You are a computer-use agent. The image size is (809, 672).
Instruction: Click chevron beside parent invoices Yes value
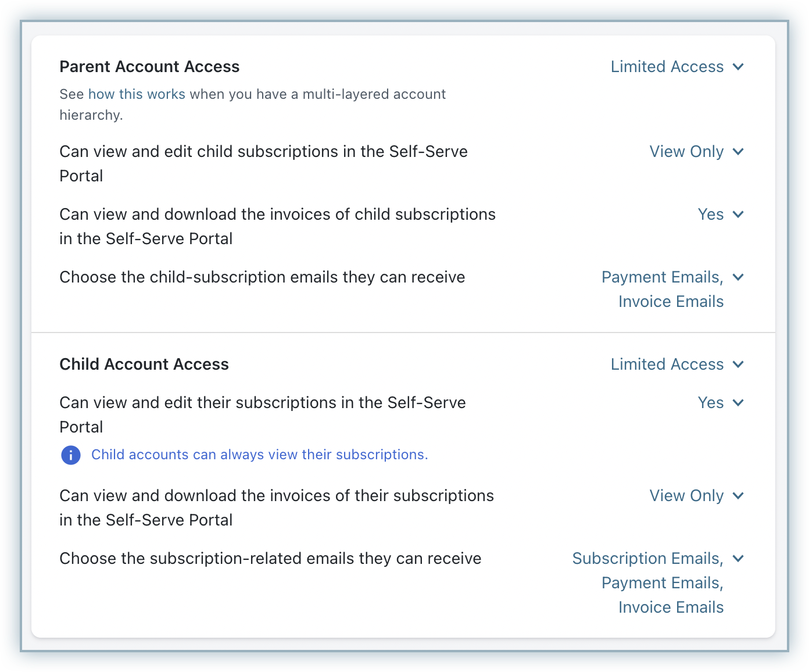(738, 215)
